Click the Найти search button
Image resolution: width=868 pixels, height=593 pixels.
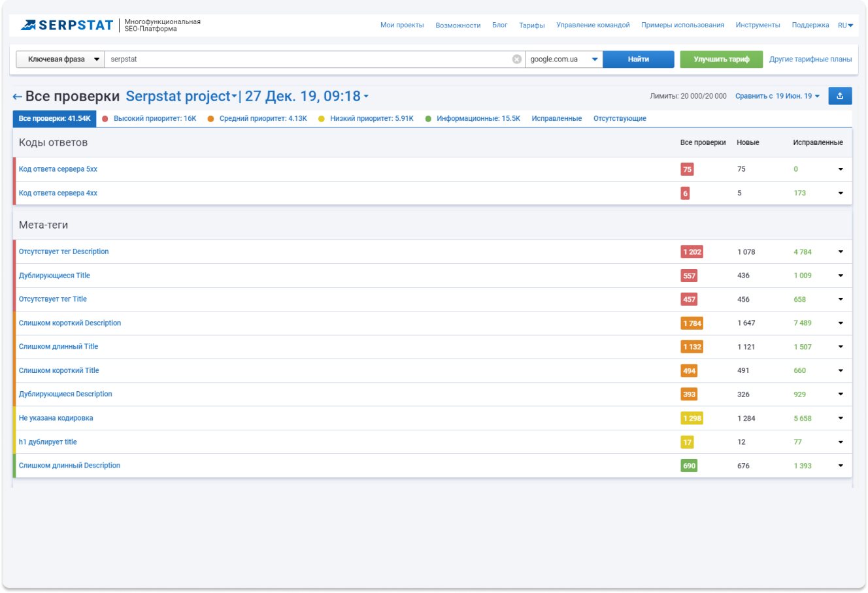638,59
